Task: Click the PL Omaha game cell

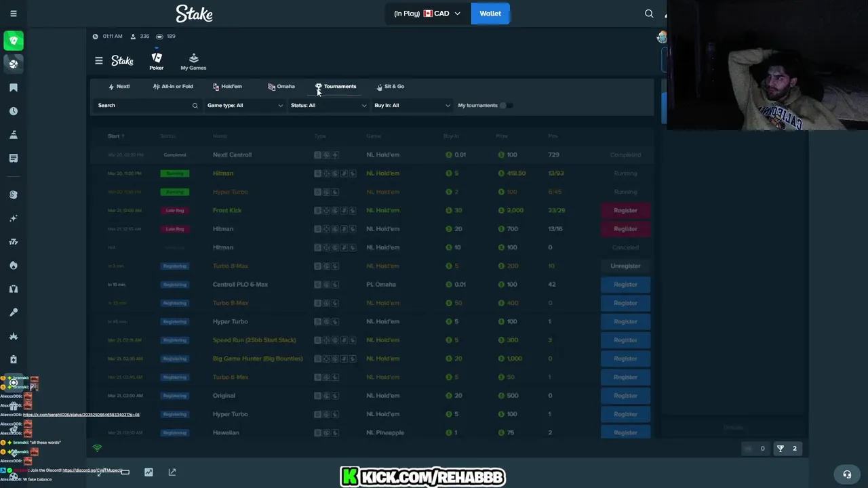Action: pyautogui.click(x=381, y=285)
